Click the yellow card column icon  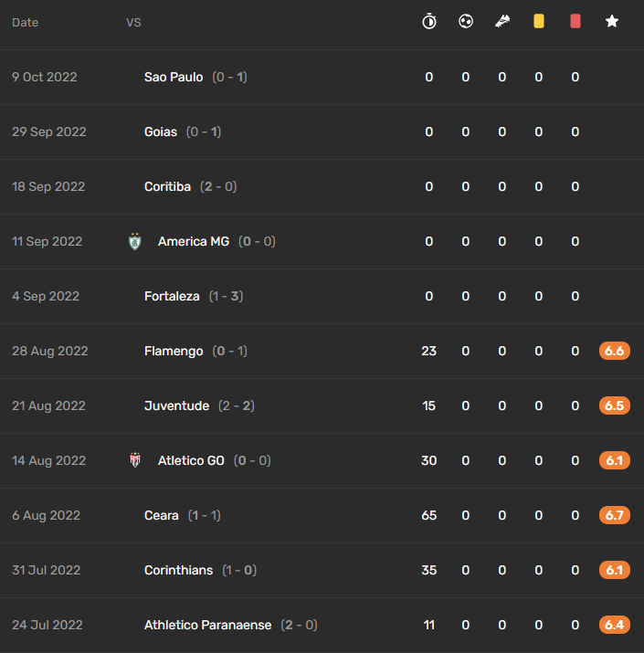coord(539,21)
